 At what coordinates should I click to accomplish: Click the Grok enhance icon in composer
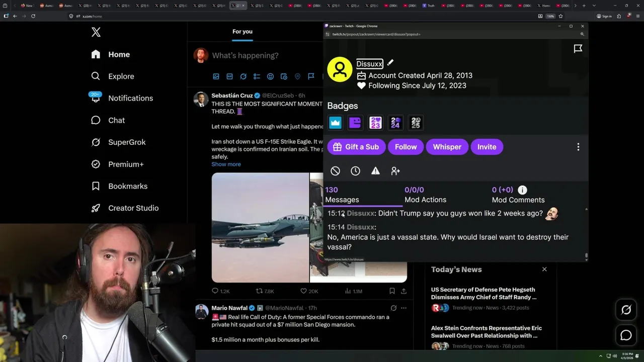click(243, 76)
